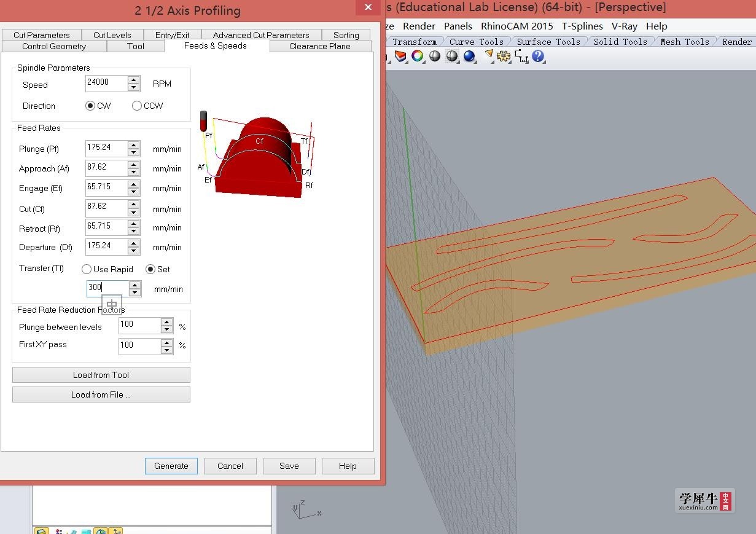Screen dimensions: 756x534
Task: Increase spindle Speed with up arrow
Action: pos(134,80)
